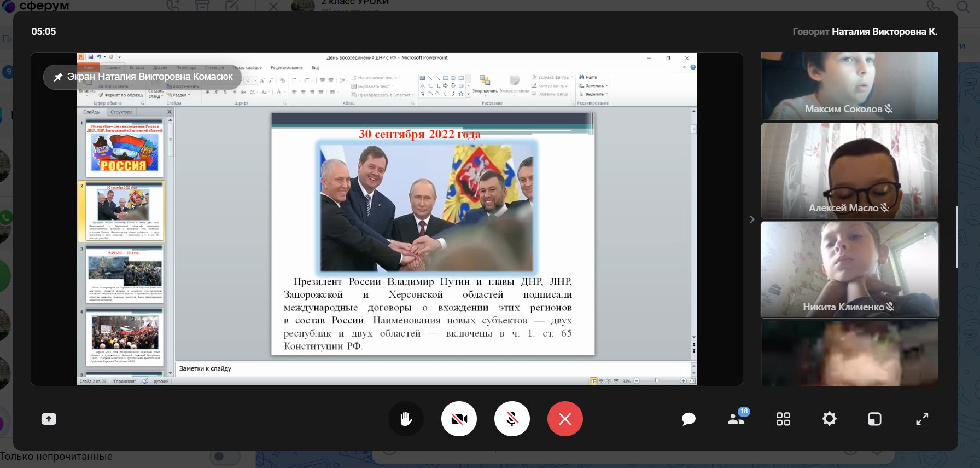Image resolution: width=980 pixels, height=468 pixels.
Task: Fit slide to window icon
Action: [692, 381]
